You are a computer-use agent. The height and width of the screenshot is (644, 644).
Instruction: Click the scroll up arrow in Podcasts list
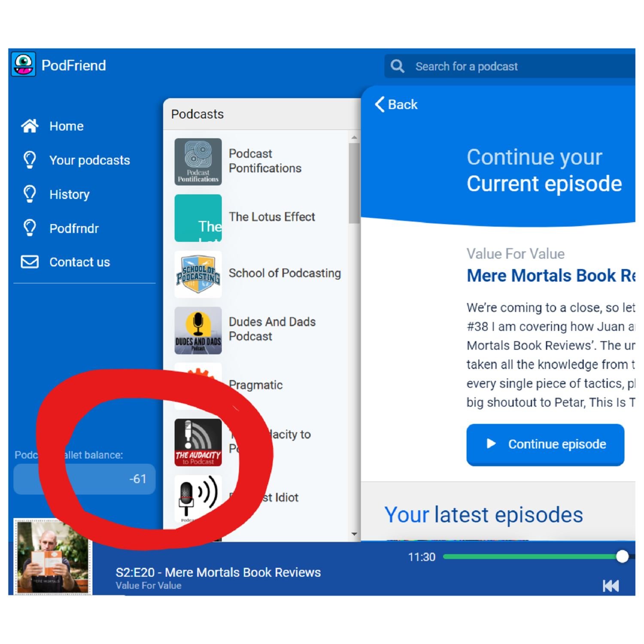point(354,137)
